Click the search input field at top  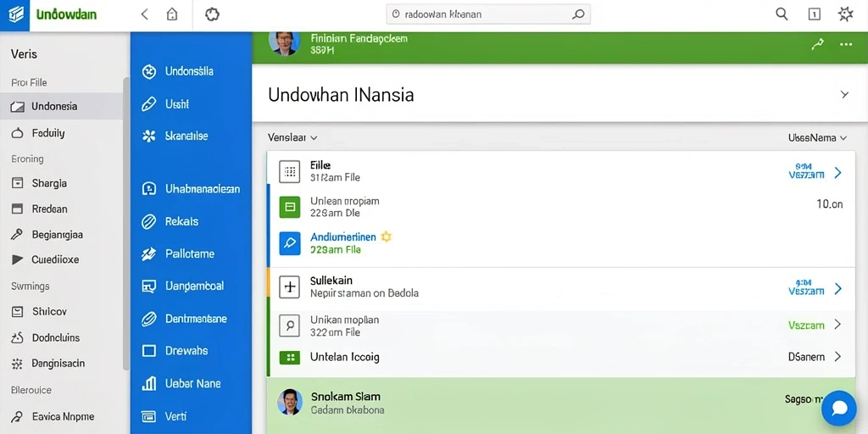(x=487, y=14)
